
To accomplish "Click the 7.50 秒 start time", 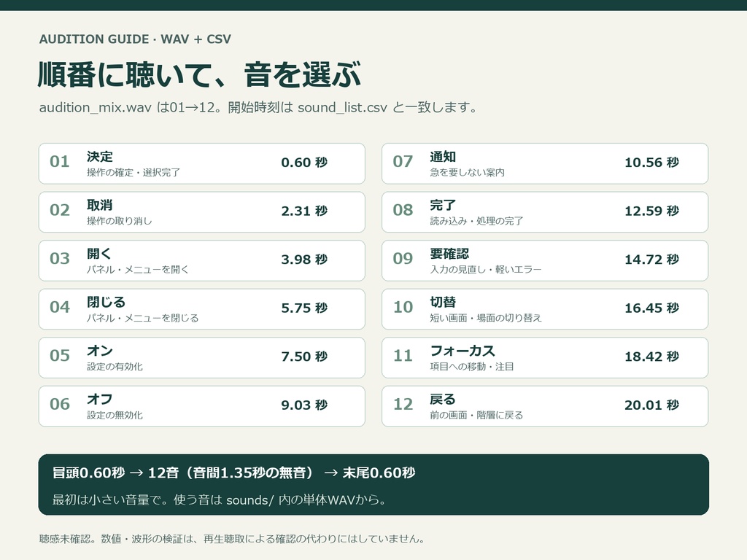I will (x=304, y=357).
